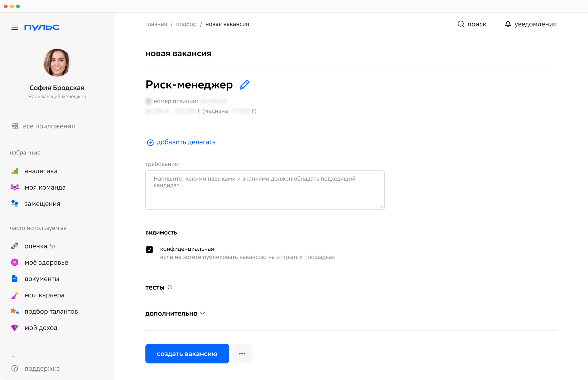Click добавить делегата link

pyautogui.click(x=181, y=142)
